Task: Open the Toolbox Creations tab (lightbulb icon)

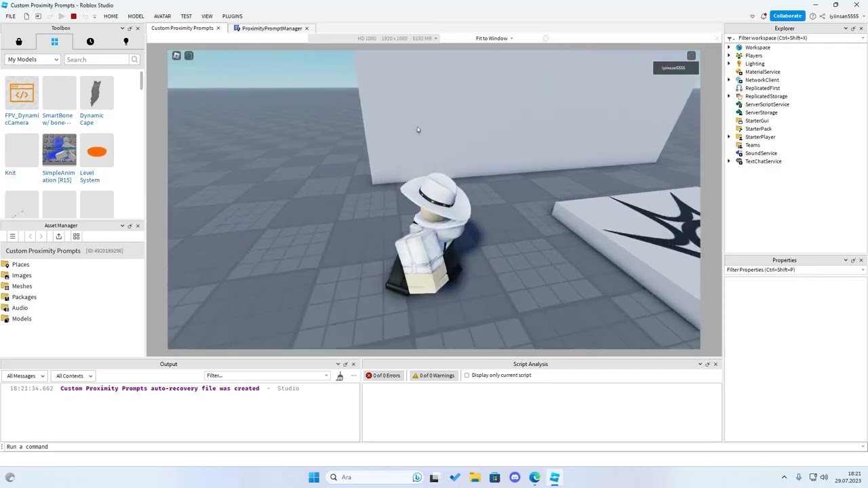Action: [125, 42]
